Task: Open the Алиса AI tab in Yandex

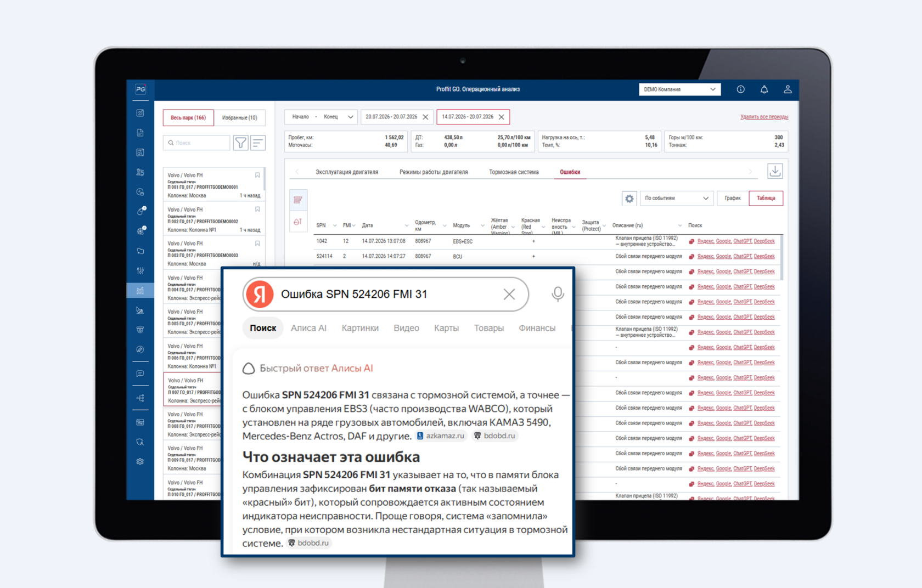Action: click(x=308, y=328)
